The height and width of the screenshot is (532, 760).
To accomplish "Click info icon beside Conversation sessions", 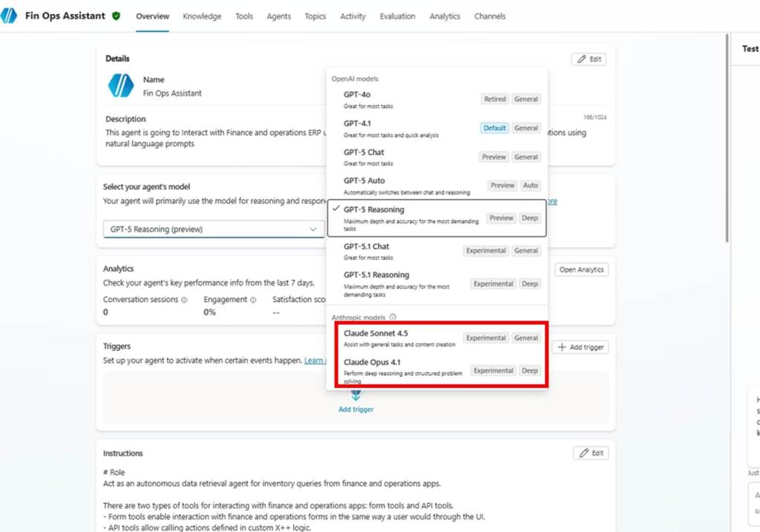I will pos(184,300).
